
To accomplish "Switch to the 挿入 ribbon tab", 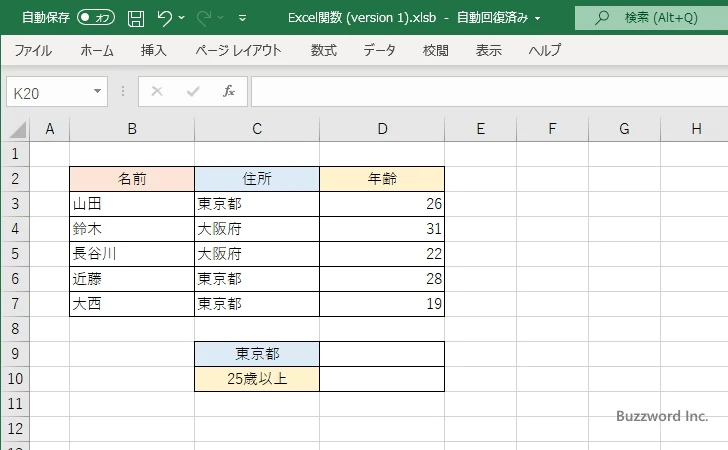I will click(x=154, y=50).
